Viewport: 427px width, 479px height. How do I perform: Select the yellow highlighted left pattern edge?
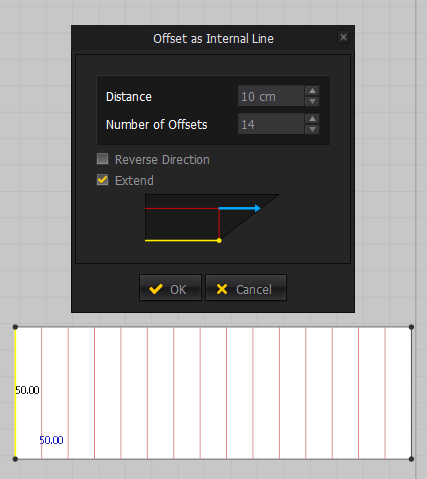[15, 393]
